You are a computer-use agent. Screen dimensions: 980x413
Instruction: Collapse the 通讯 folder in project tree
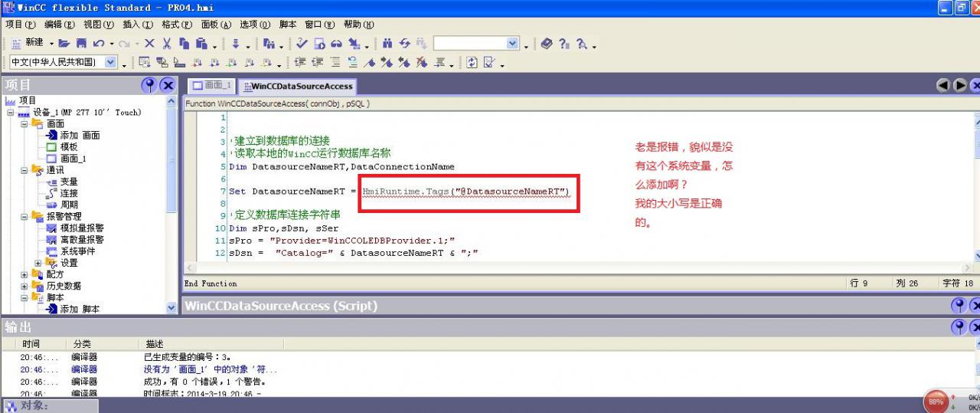coord(24,170)
